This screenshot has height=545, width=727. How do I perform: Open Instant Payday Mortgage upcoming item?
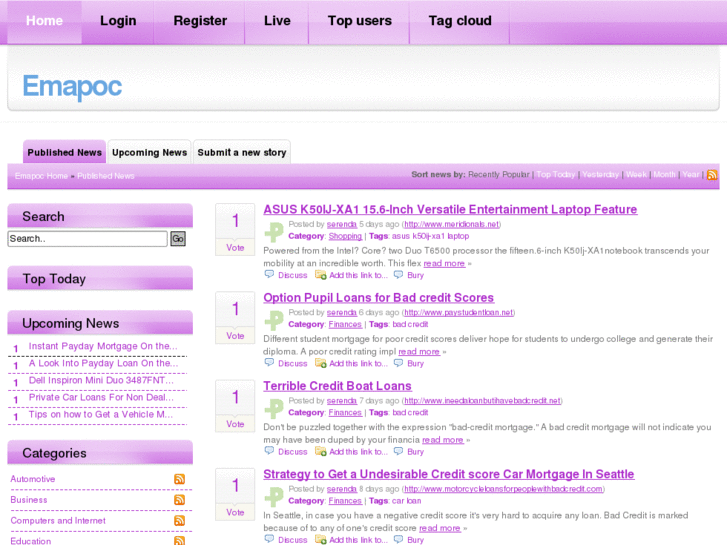pyautogui.click(x=103, y=346)
